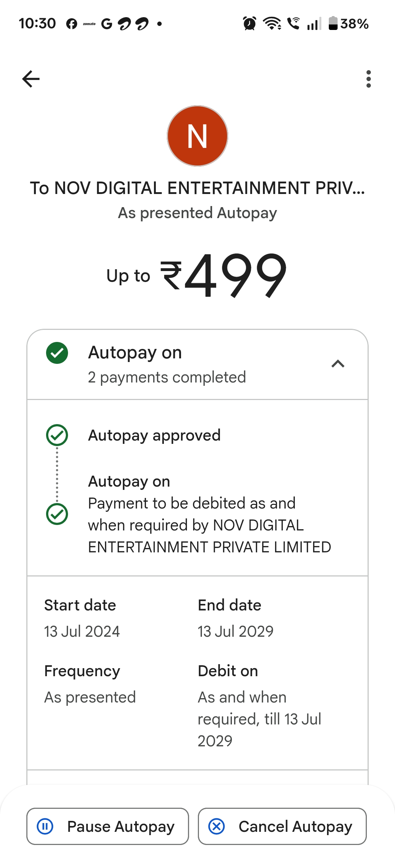Tap the Facebook notification icon
Image resolution: width=395 pixels, height=868 pixels.
(x=72, y=24)
